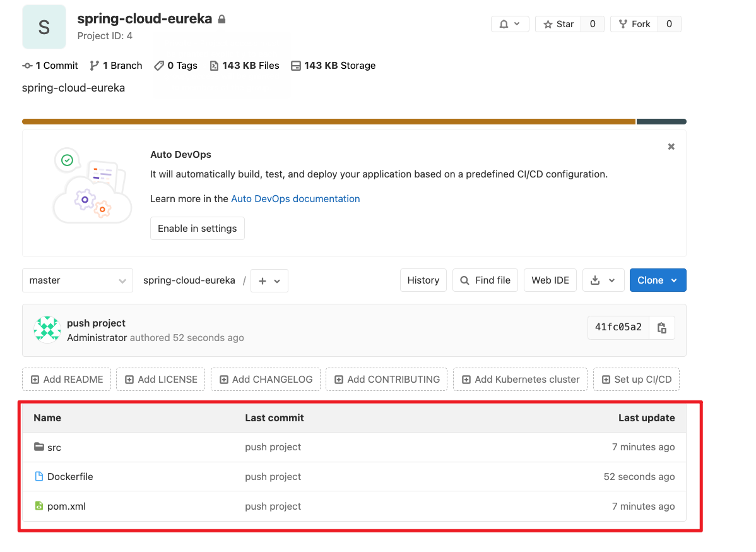Open the push project commit title
This screenshot has height=552, width=756.
coord(96,323)
